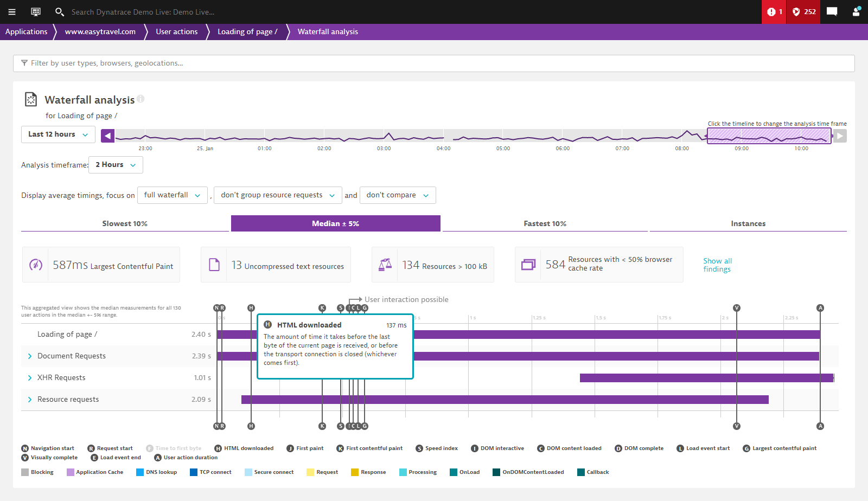This screenshot has width=868, height=501.
Task: Click the Search Dynatrace Demo Live field
Action: coord(143,12)
